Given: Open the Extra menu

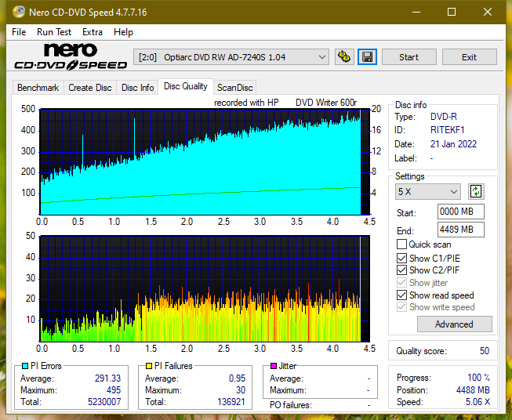Looking at the screenshot, I should [x=93, y=32].
